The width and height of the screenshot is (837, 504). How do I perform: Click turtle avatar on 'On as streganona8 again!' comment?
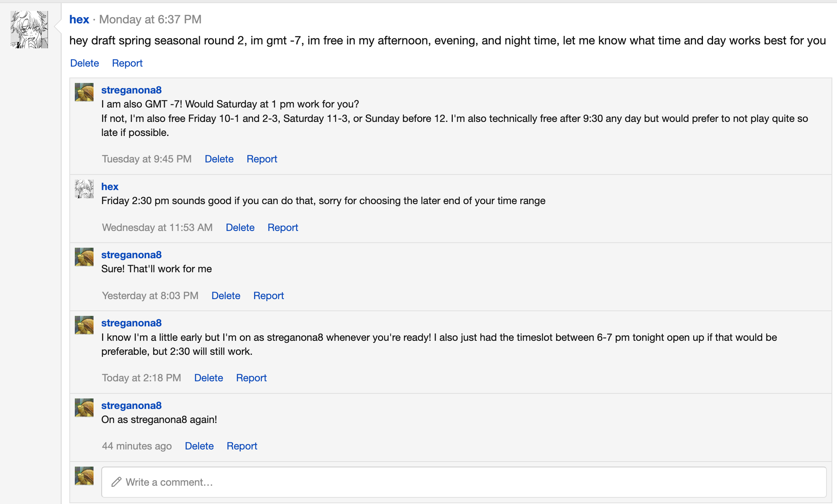[84, 408]
